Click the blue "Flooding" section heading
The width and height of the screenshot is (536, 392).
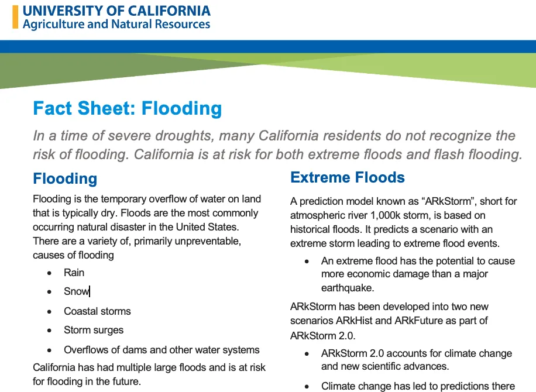click(65, 178)
